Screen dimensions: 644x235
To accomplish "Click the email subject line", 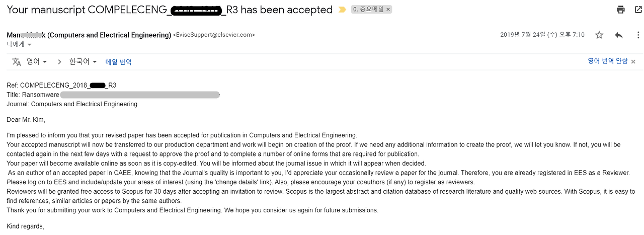I will pos(169,10).
